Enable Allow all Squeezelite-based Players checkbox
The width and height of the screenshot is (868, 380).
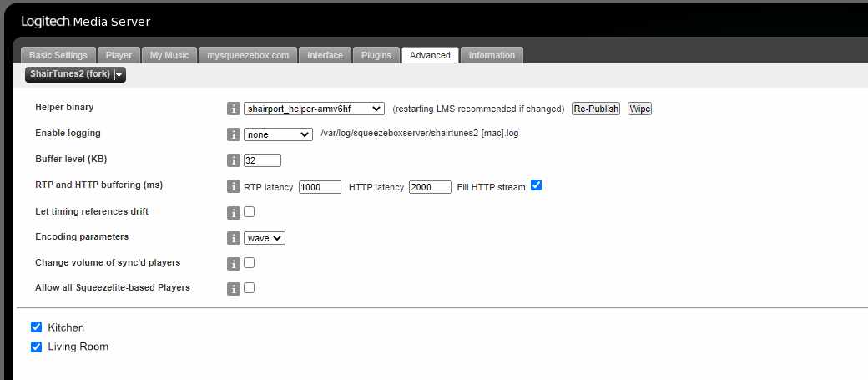point(249,288)
